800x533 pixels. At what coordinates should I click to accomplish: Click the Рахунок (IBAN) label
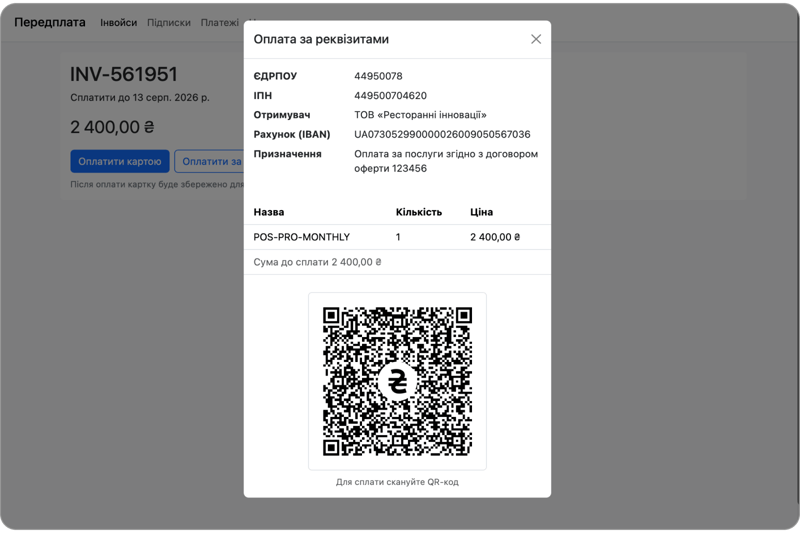click(292, 134)
